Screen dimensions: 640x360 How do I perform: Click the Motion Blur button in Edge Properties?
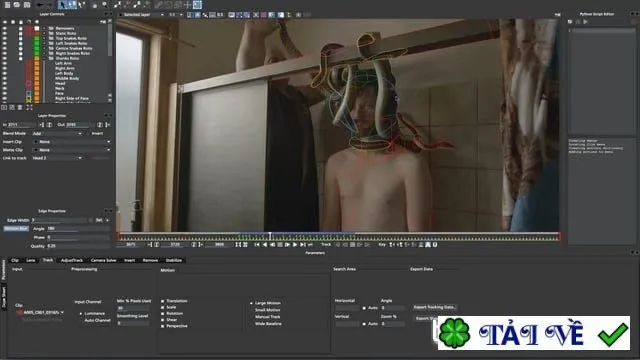pyautogui.click(x=16, y=229)
